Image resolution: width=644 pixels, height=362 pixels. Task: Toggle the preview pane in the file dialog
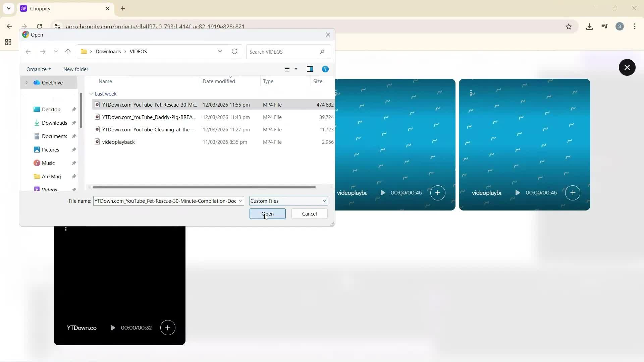tap(310, 69)
